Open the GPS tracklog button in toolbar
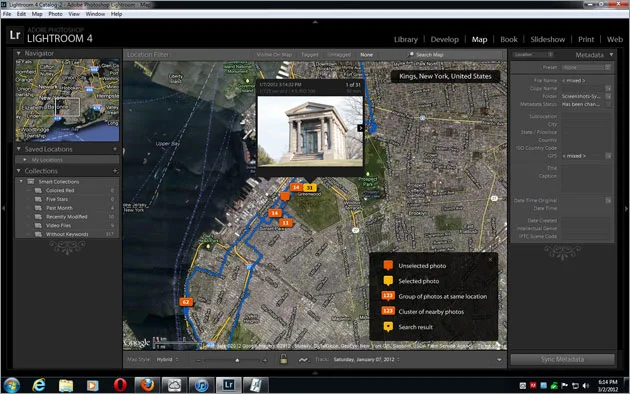The width and height of the screenshot is (630, 394). (303, 359)
